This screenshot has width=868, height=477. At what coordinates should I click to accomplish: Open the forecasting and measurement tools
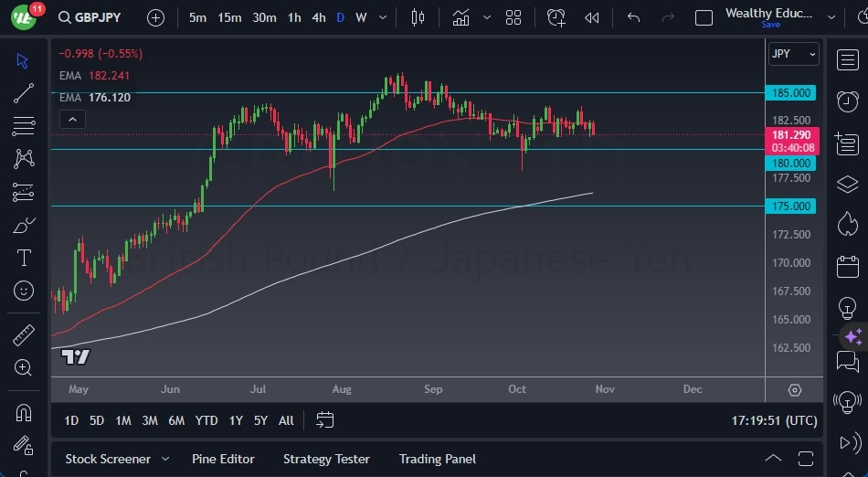pyautogui.click(x=23, y=192)
